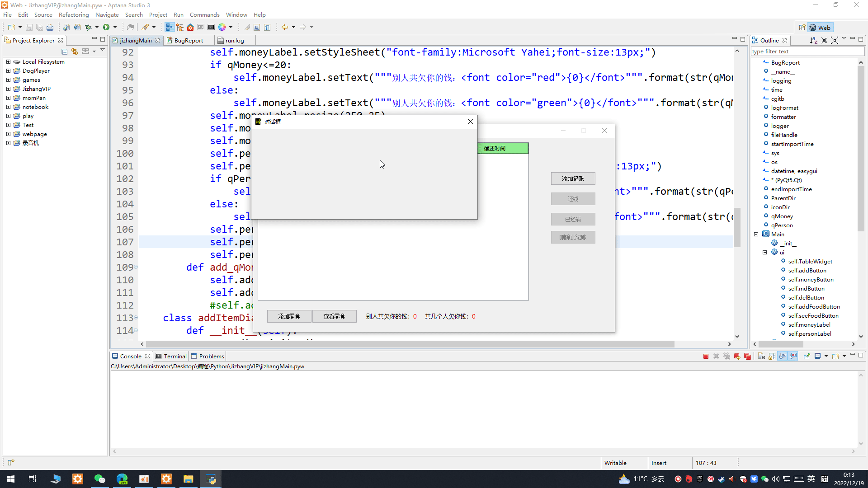The width and height of the screenshot is (868, 488).
Task: Click the 查看零食 button
Action: coord(334,317)
